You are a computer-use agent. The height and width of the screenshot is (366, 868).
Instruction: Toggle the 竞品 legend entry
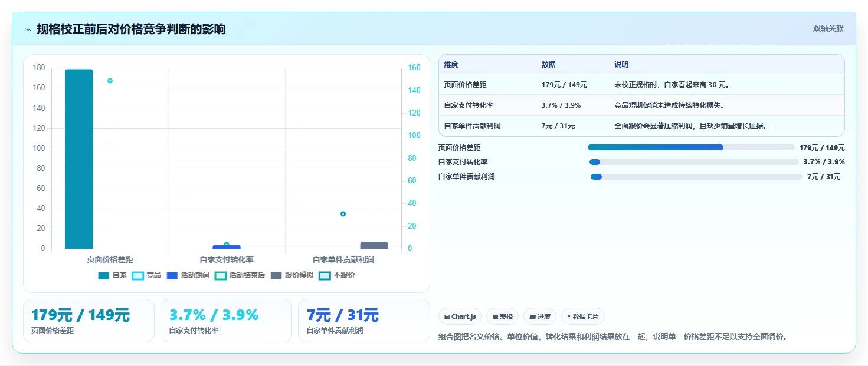coord(146,275)
